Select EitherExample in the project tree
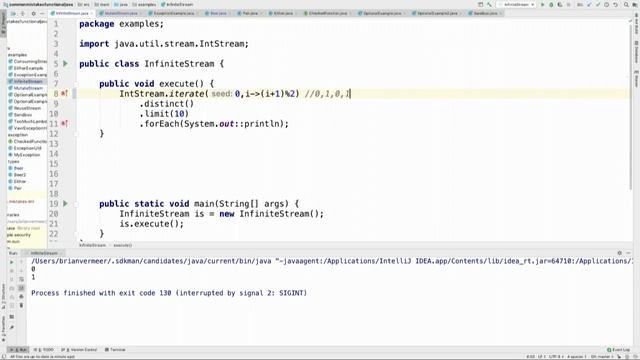The width and height of the screenshot is (640, 360). [x=27, y=68]
